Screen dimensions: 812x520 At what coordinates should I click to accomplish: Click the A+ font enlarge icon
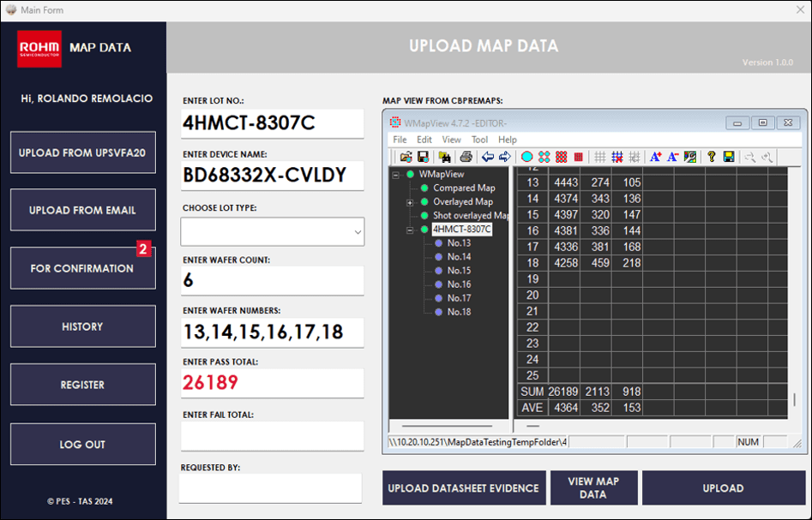(656, 158)
